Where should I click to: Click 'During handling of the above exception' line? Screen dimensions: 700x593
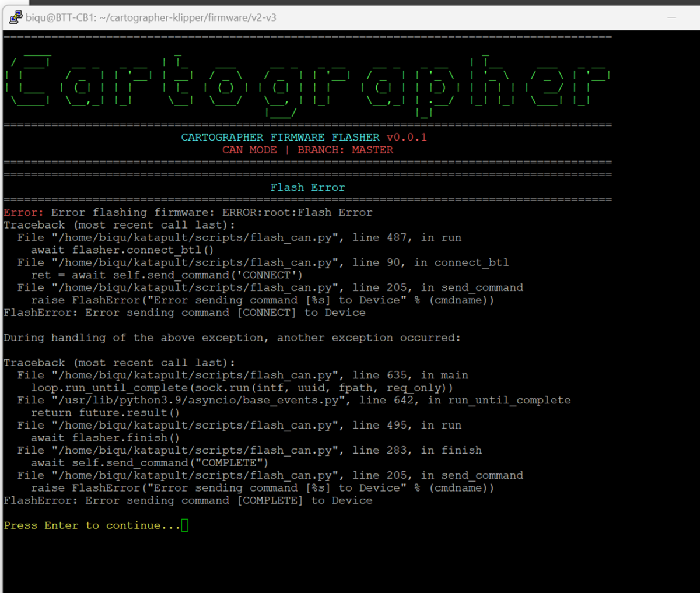(232, 338)
